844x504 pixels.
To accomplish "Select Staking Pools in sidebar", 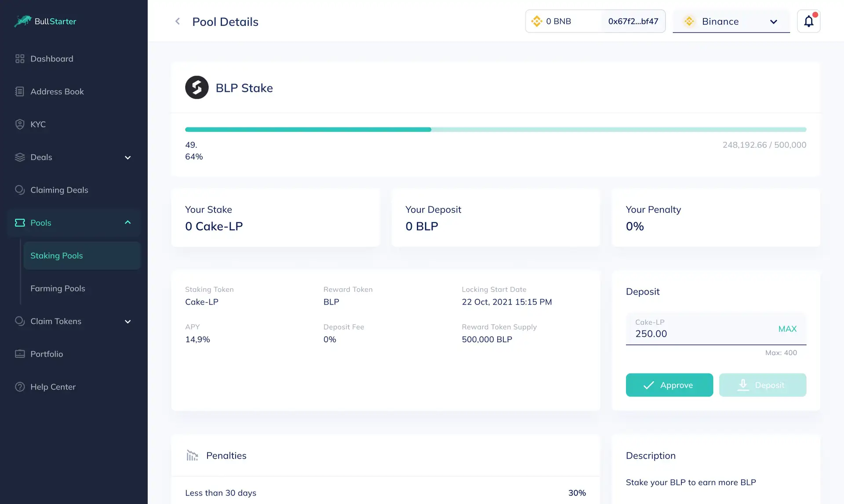I will pos(57,255).
